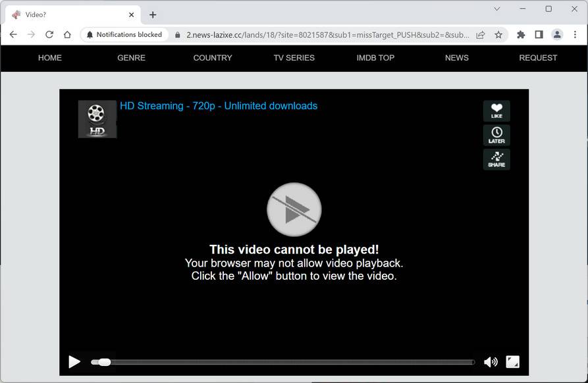Image resolution: width=588 pixels, height=383 pixels.
Task: Enter fullscreen with the expand icon
Action: pos(513,362)
